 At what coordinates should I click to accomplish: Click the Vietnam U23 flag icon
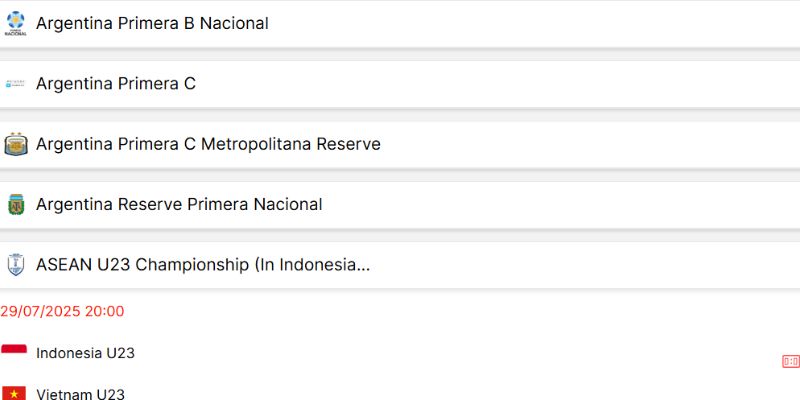[14, 393]
